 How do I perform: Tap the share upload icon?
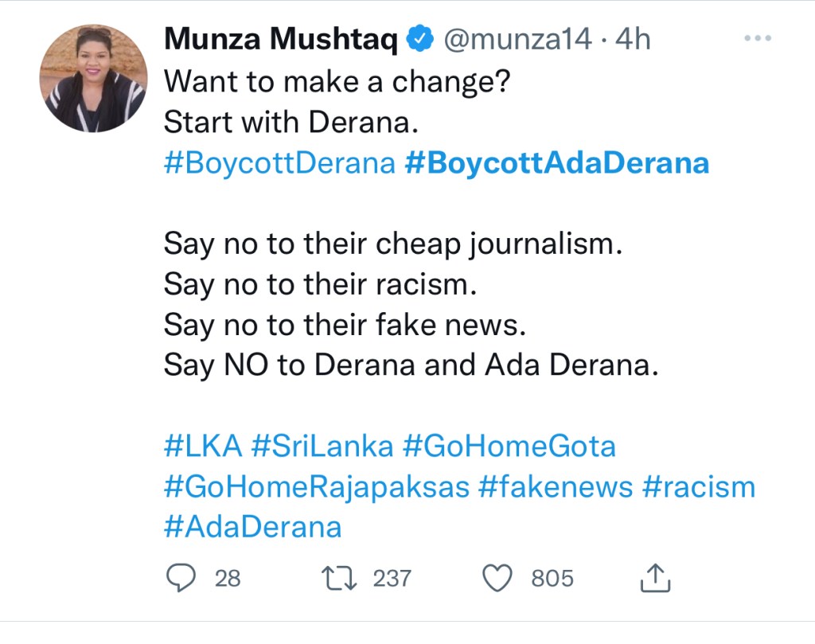[x=656, y=578]
